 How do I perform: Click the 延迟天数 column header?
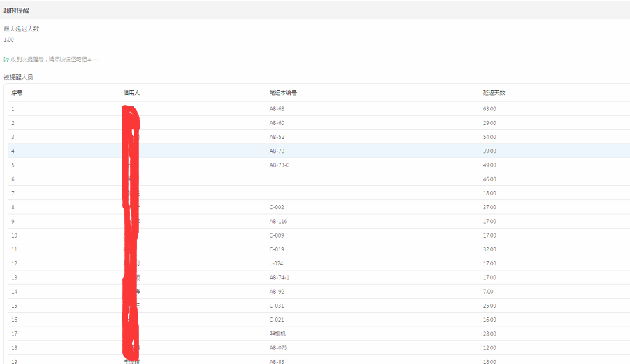pyautogui.click(x=494, y=92)
